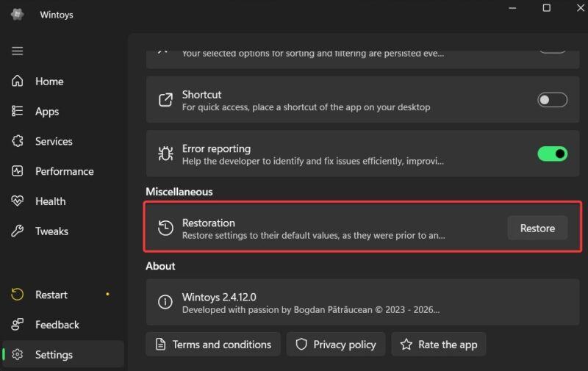
Task: Click the Restoration setting title
Action: point(209,223)
